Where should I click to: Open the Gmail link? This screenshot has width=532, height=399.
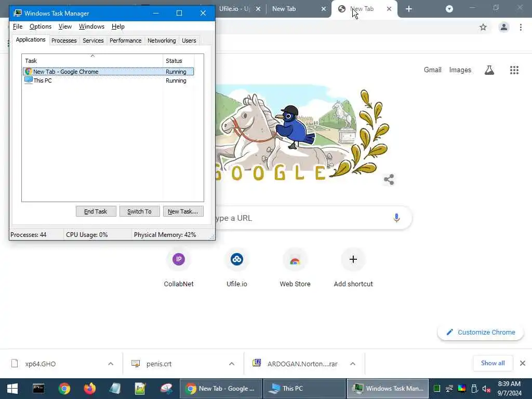432,70
